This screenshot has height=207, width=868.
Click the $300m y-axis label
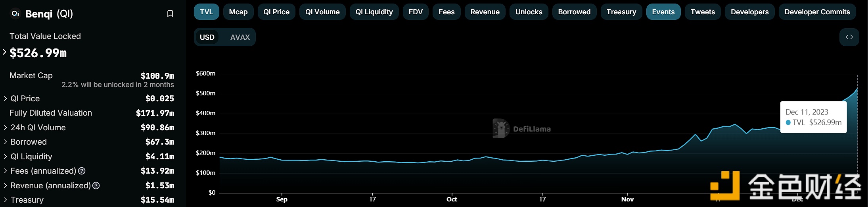coord(206,133)
